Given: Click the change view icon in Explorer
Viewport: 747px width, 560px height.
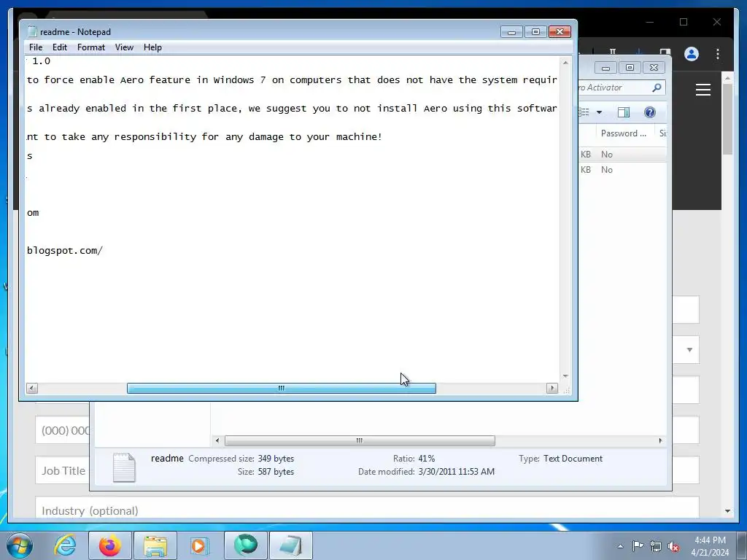Looking at the screenshot, I should [584, 112].
